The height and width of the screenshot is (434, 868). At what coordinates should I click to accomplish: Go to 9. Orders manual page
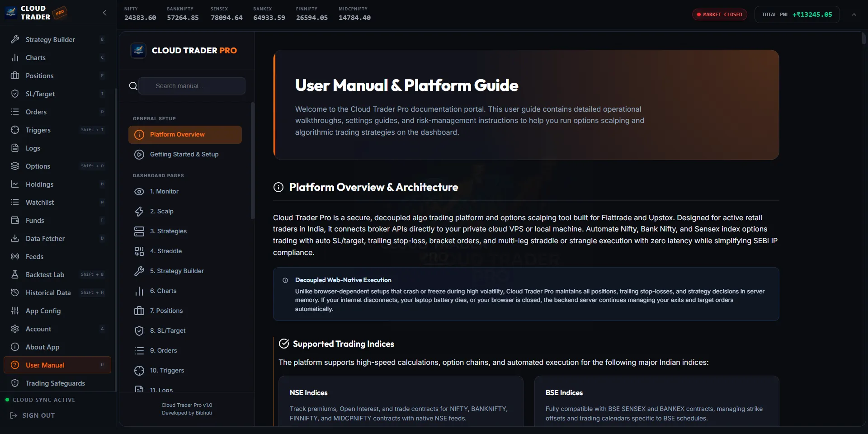pos(185,351)
